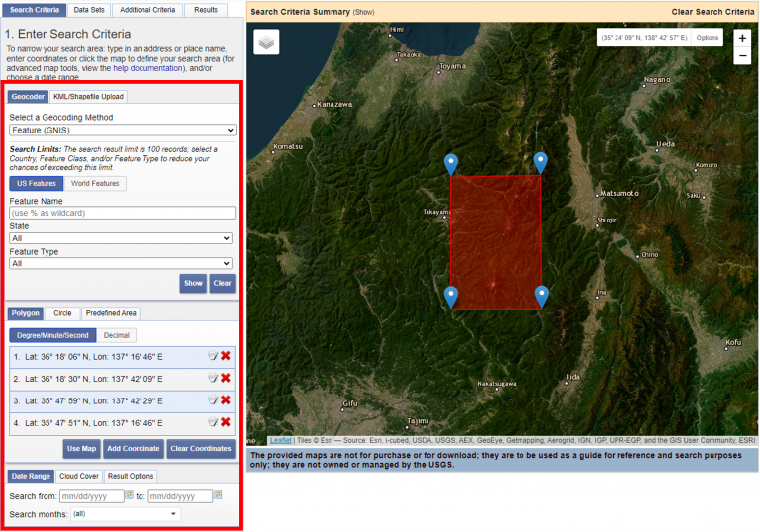Open the State dropdown
Image resolution: width=760 pixels, height=532 pixels.
click(x=121, y=238)
